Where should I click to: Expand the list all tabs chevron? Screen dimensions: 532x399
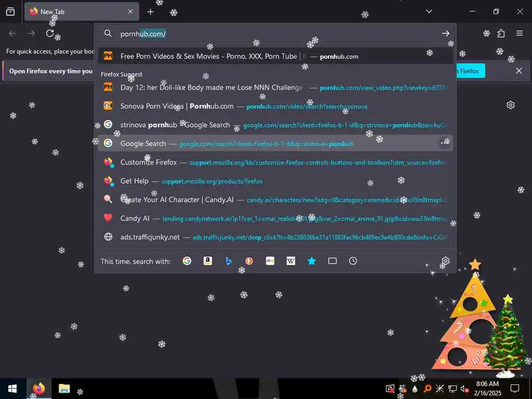tap(429, 11)
